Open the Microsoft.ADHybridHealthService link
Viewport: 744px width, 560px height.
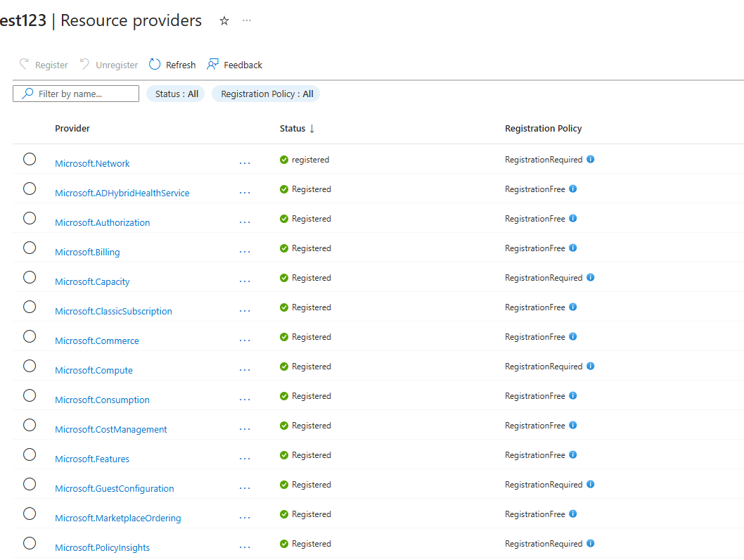pyautogui.click(x=122, y=193)
